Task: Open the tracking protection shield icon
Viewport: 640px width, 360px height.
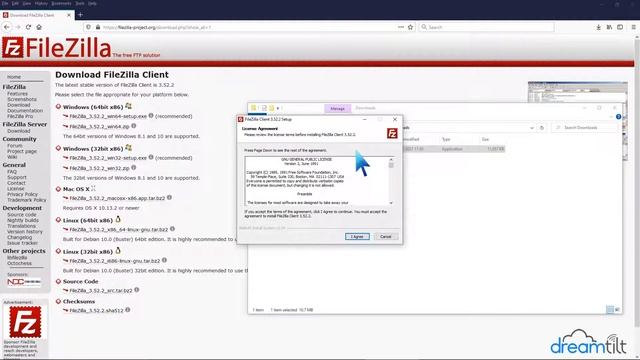Action: [x=88, y=27]
